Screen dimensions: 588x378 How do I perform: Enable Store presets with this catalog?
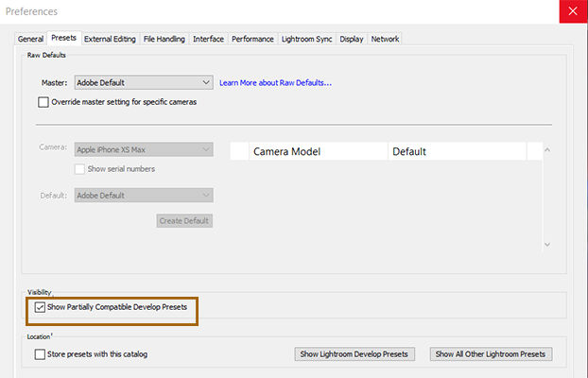[40, 354]
